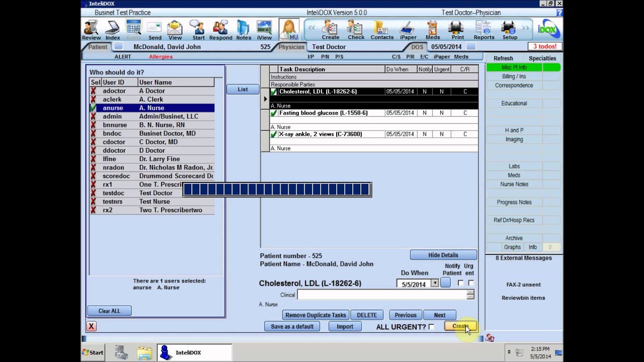Click the DELETE button
The height and width of the screenshot is (362, 644).
point(367,315)
